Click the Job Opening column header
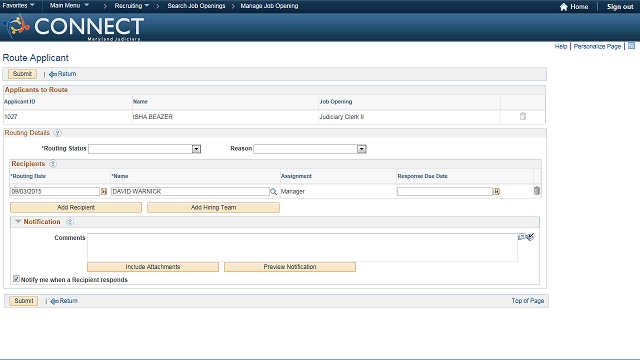Viewport: 640px width, 360px height. (x=336, y=102)
